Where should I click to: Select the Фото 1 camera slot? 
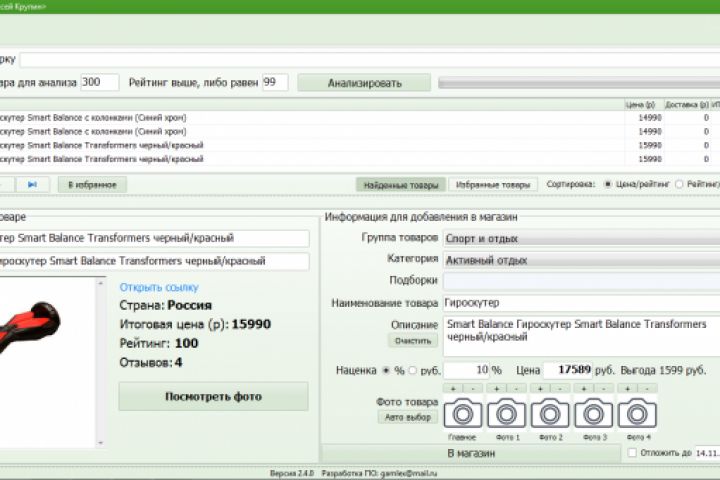click(x=506, y=413)
